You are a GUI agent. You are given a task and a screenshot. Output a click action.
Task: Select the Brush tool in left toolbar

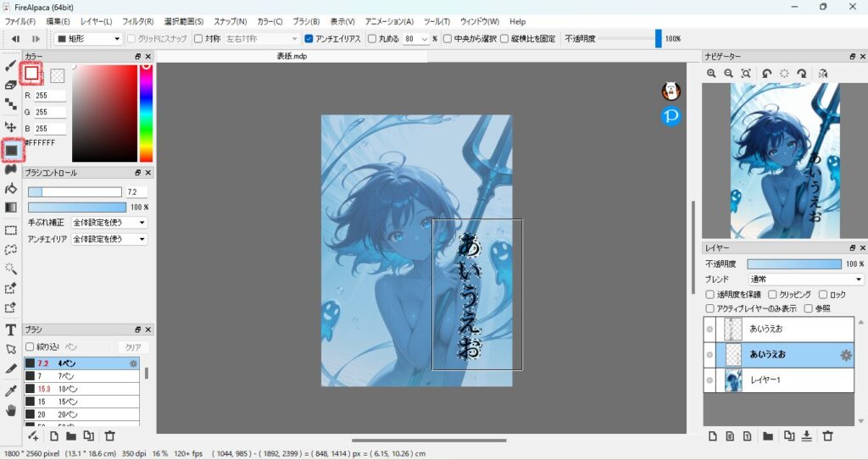point(10,66)
